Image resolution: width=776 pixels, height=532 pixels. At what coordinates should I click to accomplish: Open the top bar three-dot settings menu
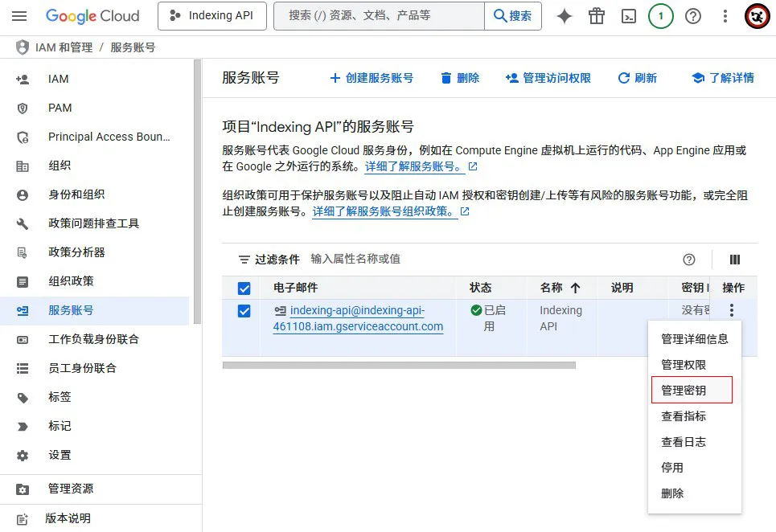(x=725, y=16)
